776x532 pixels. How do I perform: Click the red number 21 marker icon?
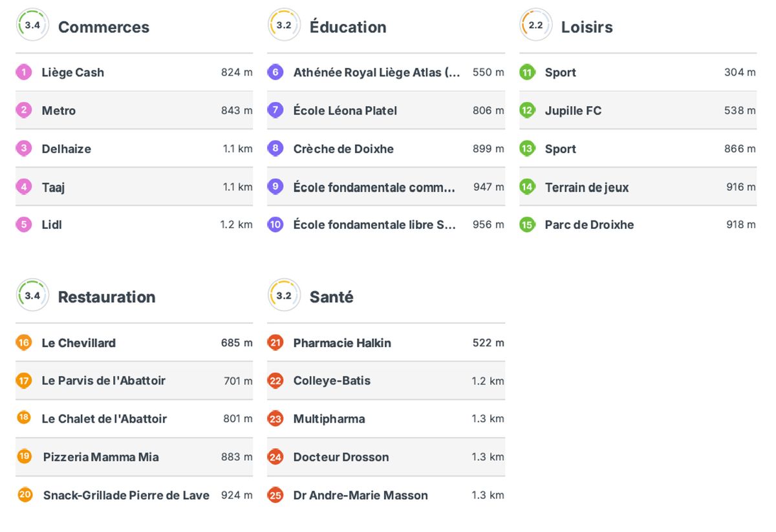[275, 343]
